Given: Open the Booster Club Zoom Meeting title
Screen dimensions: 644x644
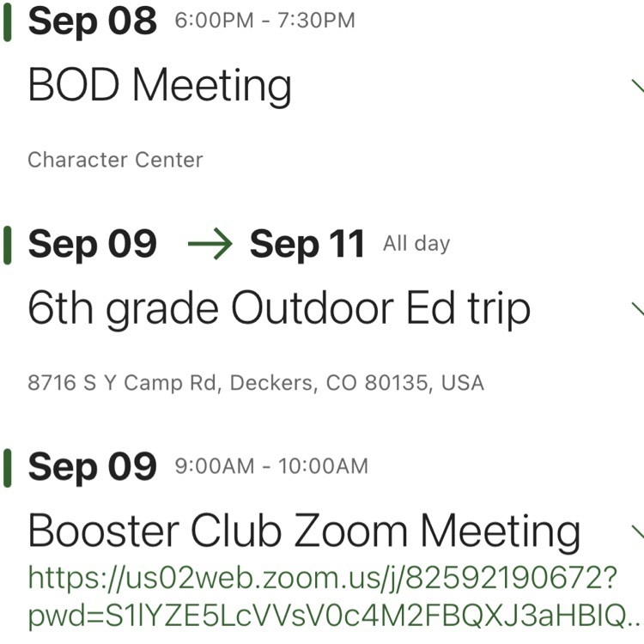Looking at the screenshot, I should 304,532.
